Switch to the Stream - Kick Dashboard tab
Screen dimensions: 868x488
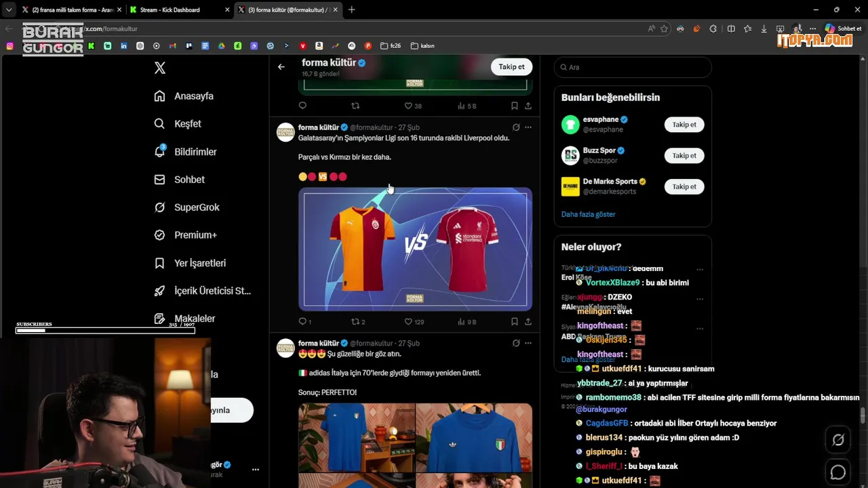[x=178, y=9]
